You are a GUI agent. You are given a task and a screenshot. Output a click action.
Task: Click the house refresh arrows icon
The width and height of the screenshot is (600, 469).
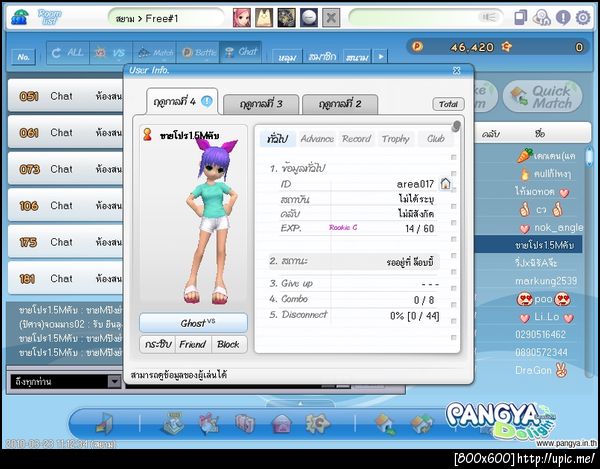tap(421, 423)
